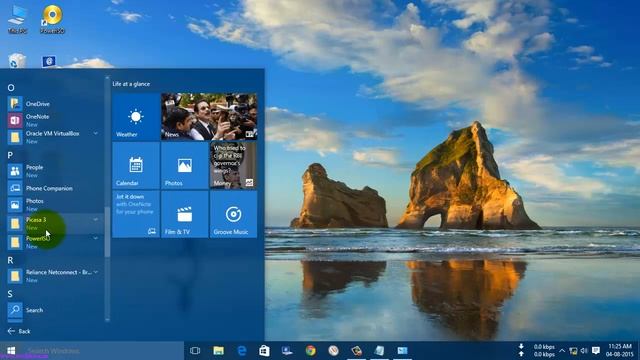640x360 pixels.
Task: Show hidden system tray icons
Action: click(x=562, y=351)
